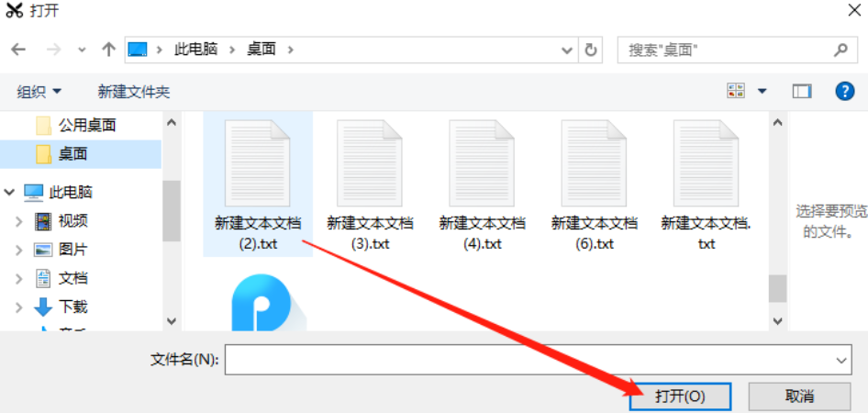This screenshot has width=868, height=413.
Task: Click the 文档 document icon in tree
Action: (x=42, y=278)
